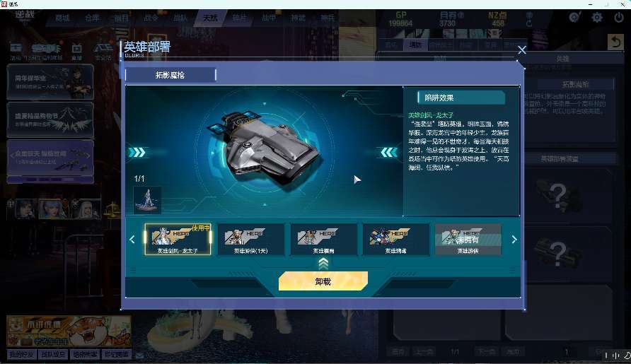Select hero card 英雄剑凤-龙太子
The height and width of the screenshot is (364, 631).
[178, 240]
